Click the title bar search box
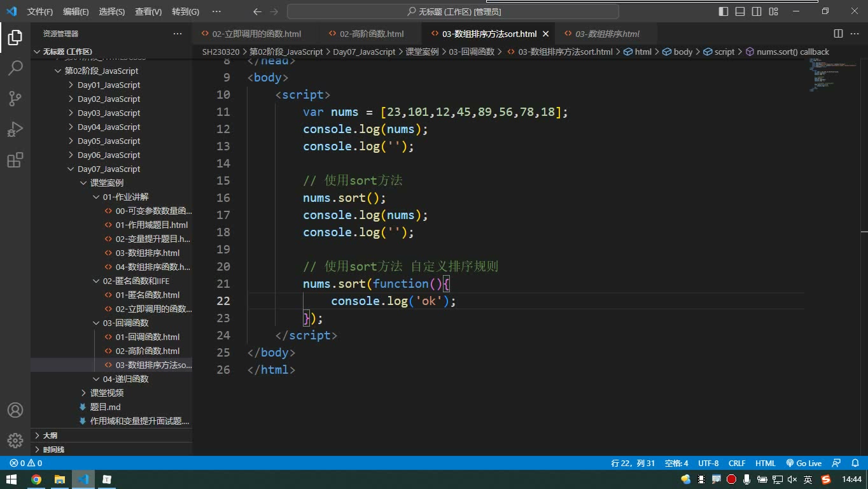Image resolution: width=868 pixels, height=489 pixels. pyautogui.click(x=453, y=11)
